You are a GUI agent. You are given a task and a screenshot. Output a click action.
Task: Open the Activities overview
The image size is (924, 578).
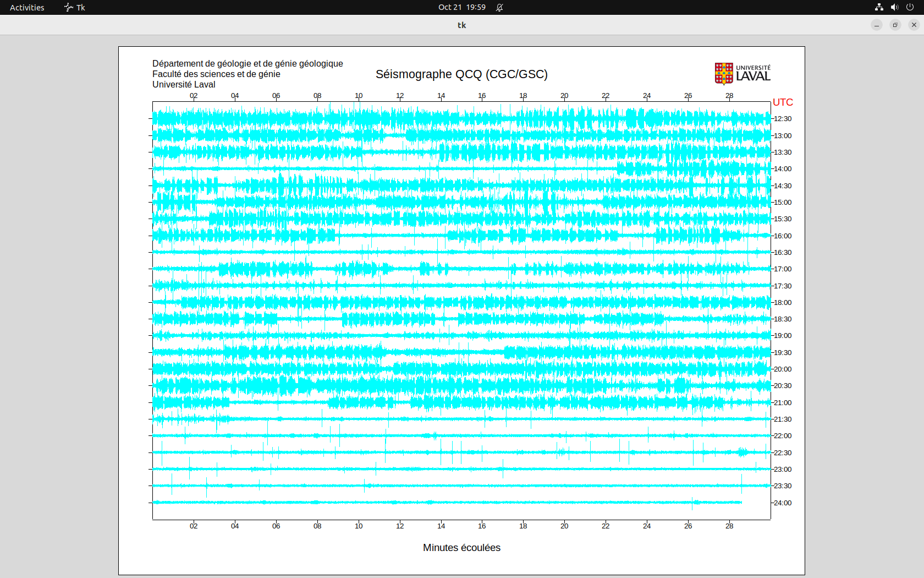click(x=27, y=7)
